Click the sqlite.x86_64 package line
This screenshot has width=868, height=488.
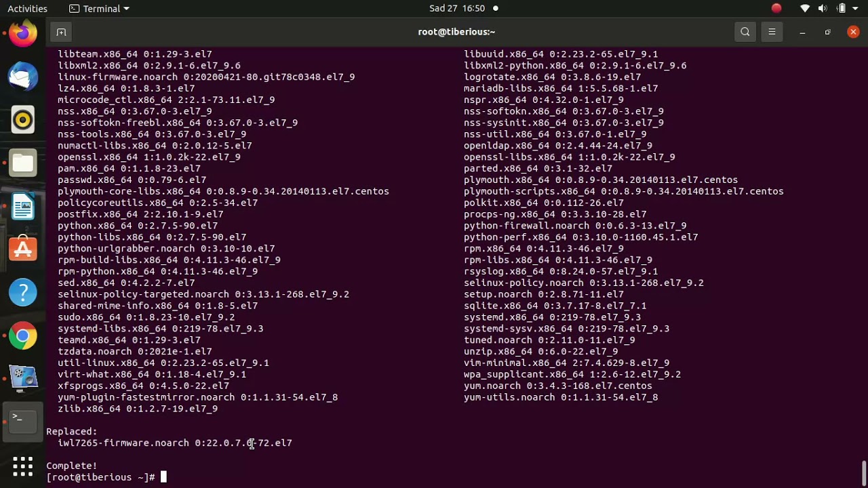[555, 306]
